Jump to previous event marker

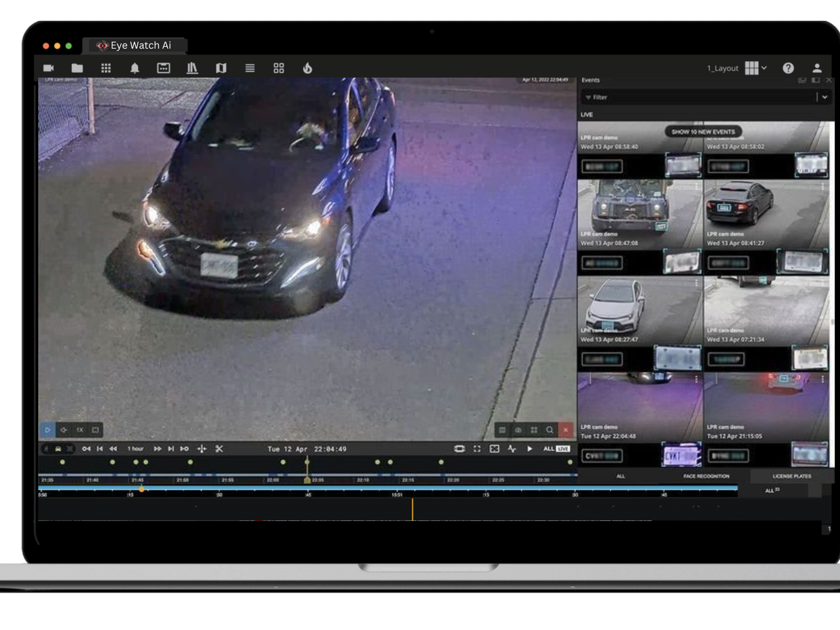coord(86,449)
